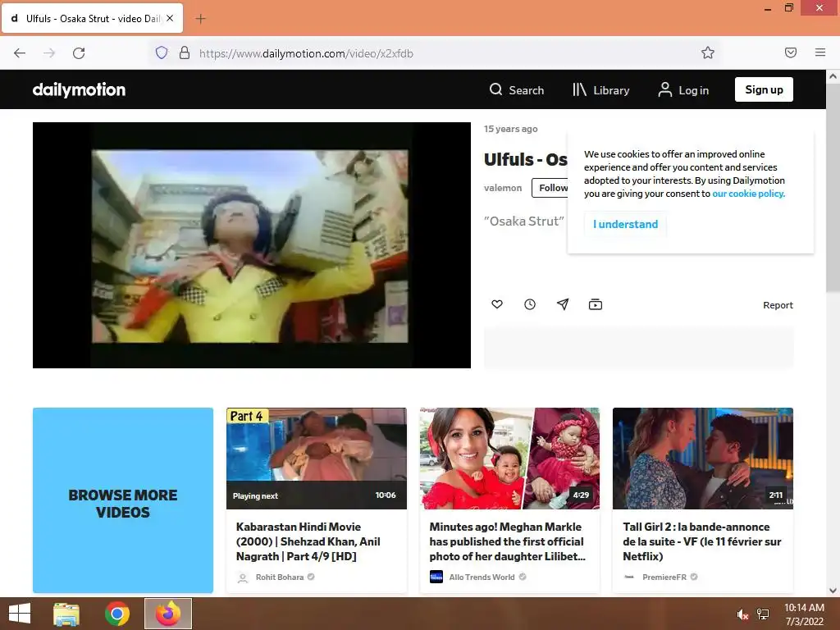Click the "15 years ago" text
This screenshot has height=630, width=840.
[510, 129]
